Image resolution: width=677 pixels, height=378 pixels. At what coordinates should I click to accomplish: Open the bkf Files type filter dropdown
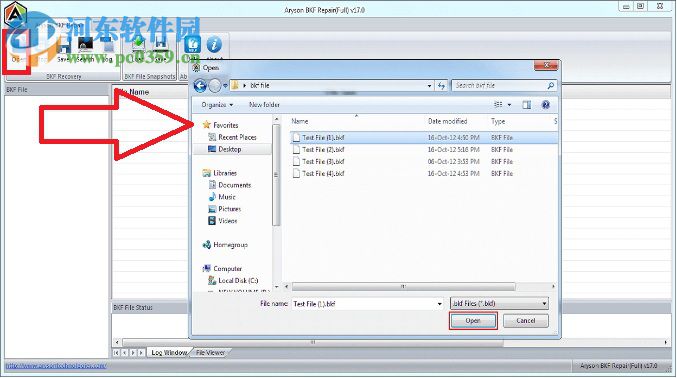coord(499,304)
